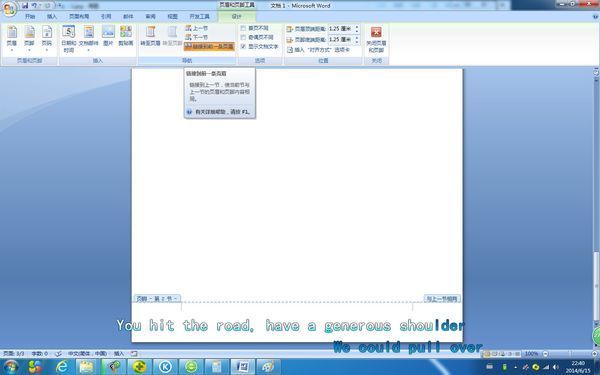Image resolution: width=600 pixels, height=375 pixels.
Task: Open Internet Explorer from the taskbar
Action: pyautogui.click(x=62, y=367)
